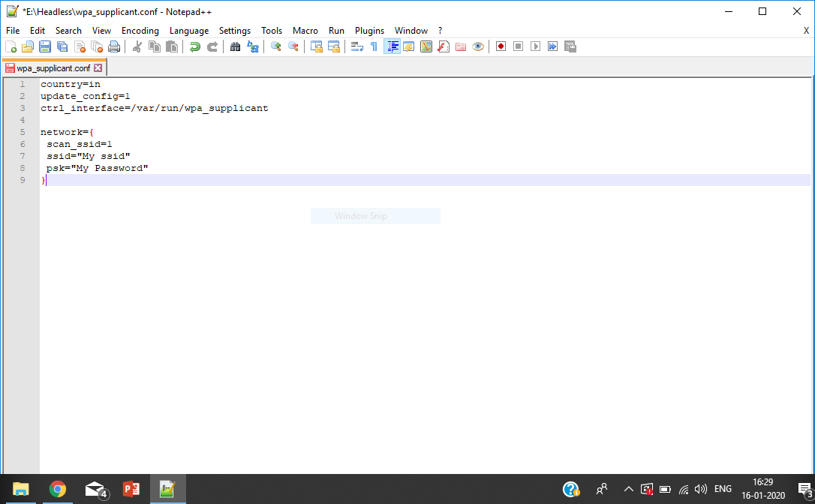Save all open files
The image size is (815, 504).
click(62, 46)
